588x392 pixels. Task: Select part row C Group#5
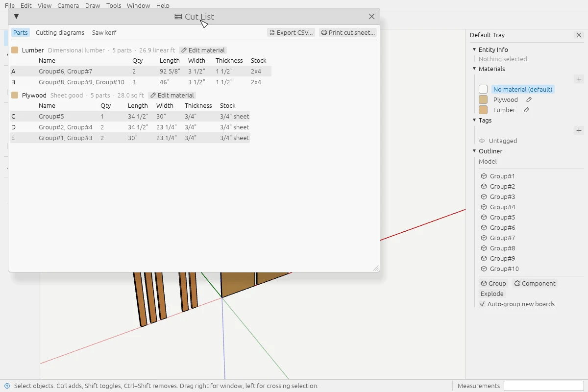[x=130, y=116]
